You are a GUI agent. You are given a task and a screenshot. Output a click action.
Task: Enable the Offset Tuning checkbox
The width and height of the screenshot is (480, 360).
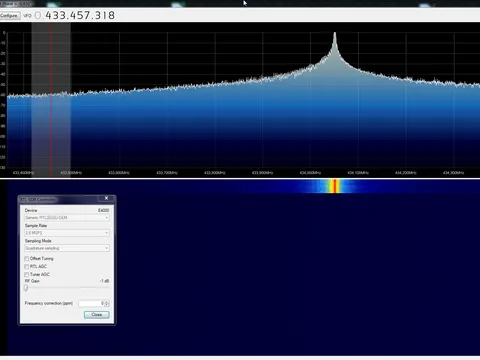point(27,259)
